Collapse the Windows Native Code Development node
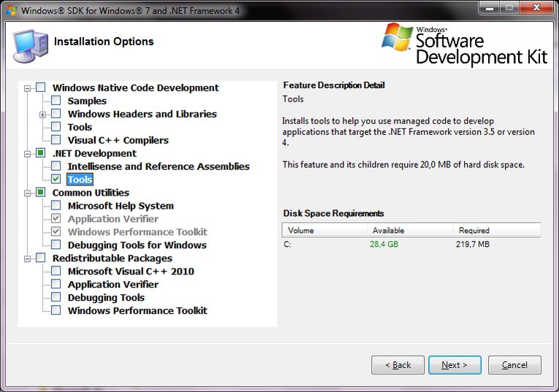Screen dimensions: 559x392 coord(27,88)
